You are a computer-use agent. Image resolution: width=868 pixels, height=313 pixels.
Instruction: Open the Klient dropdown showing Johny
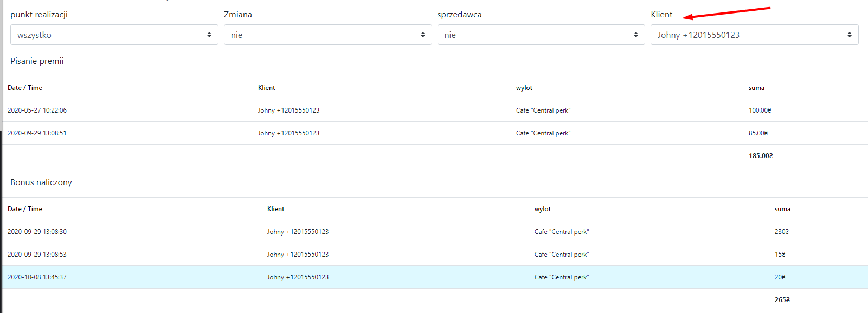[x=754, y=35]
